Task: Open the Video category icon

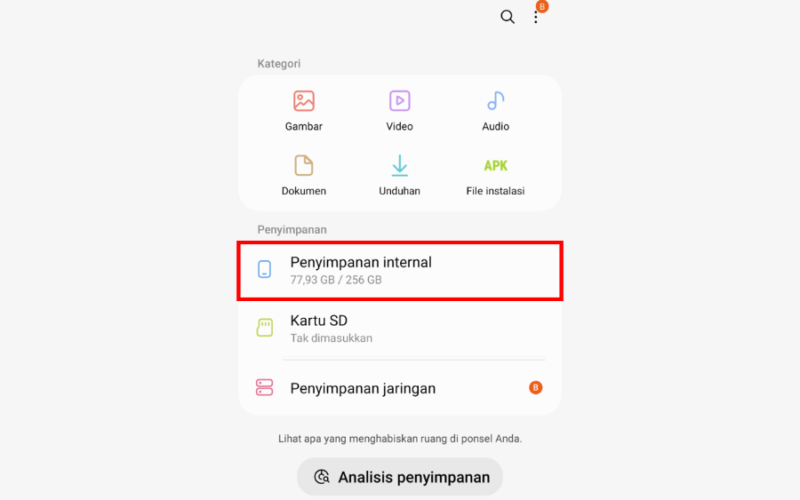Action: [x=399, y=101]
